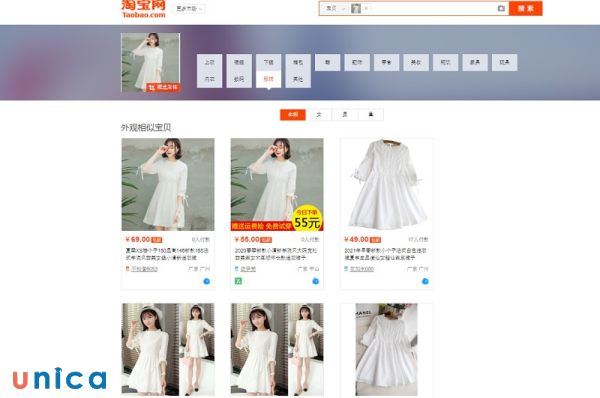
Task: Select the 其他 category tile
Action: 298,79
